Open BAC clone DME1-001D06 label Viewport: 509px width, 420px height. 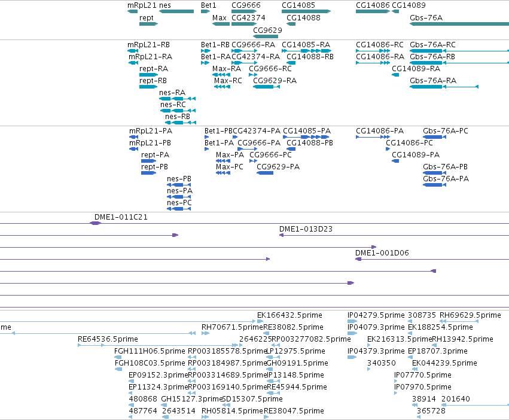382,253
